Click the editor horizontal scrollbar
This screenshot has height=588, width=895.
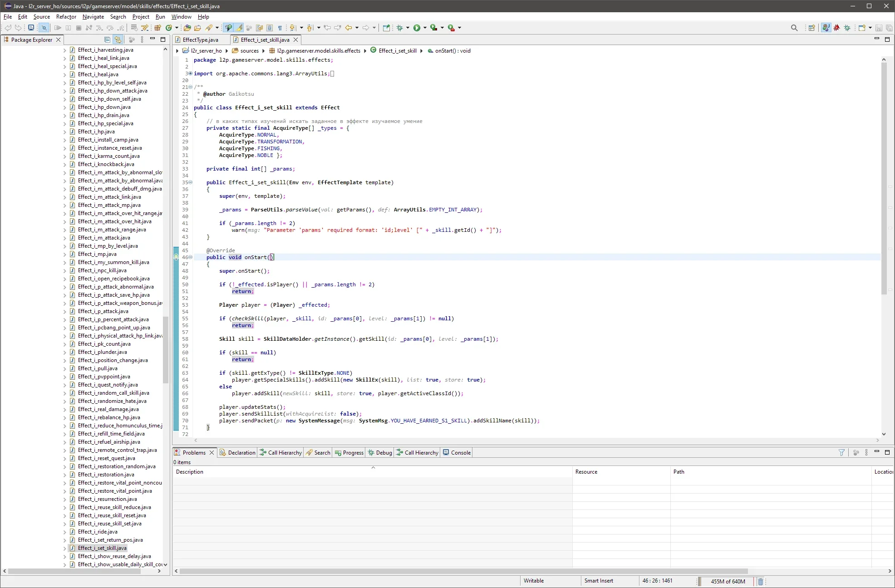pyautogui.click(x=537, y=440)
